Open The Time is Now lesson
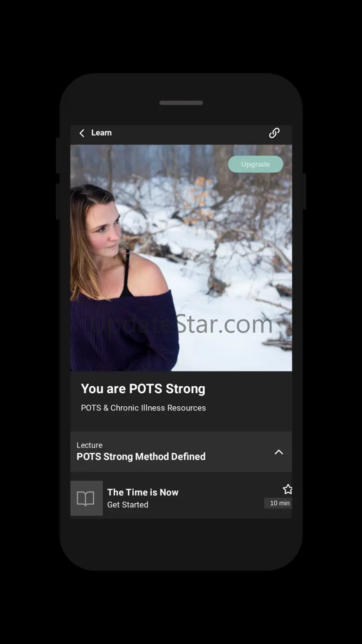Image resolution: width=362 pixels, height=644 pixels. coord(181,498)
